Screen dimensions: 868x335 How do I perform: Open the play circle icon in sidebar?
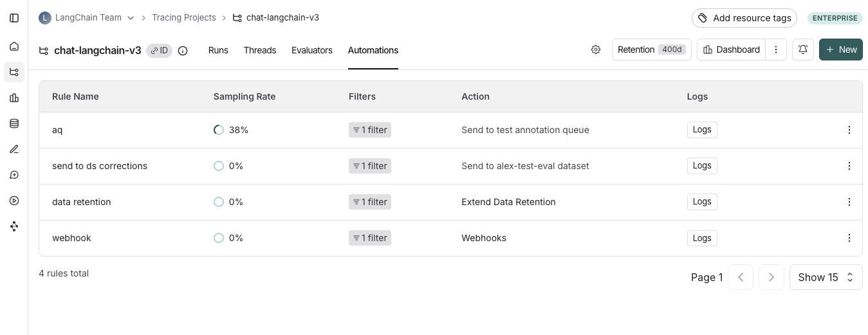pyautogui.click(x=14, y=201)
